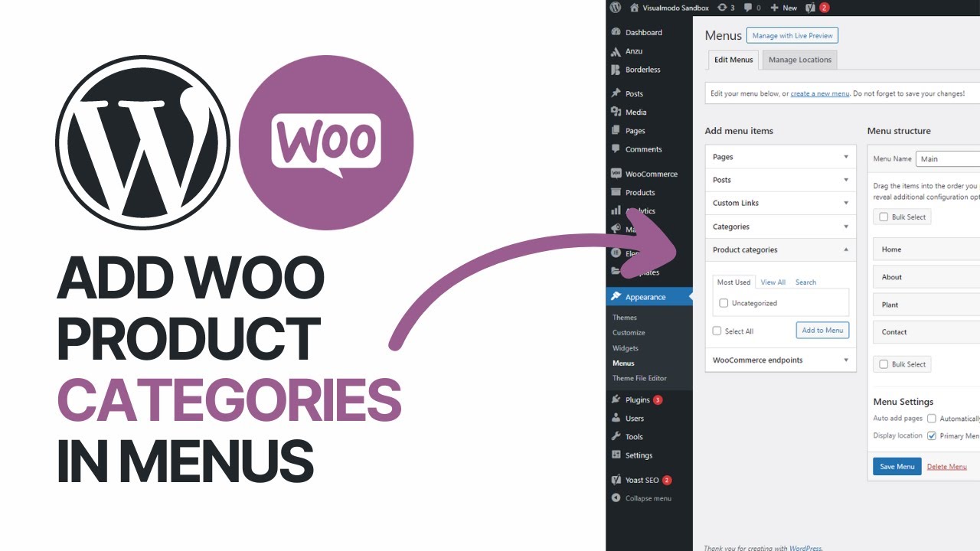
Task: Click the Save Menu button
Action: coord(897,467)
